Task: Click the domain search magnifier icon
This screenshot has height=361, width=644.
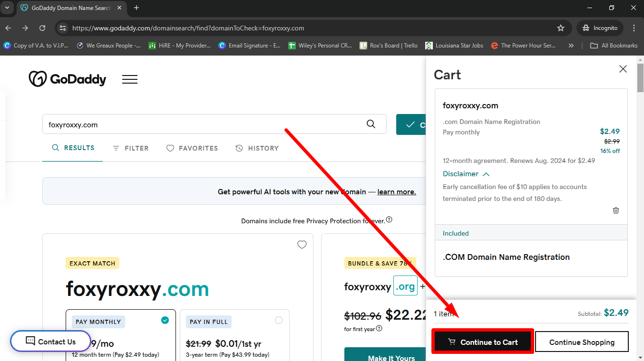Action: pyautogui.click(x=371, y=124)
